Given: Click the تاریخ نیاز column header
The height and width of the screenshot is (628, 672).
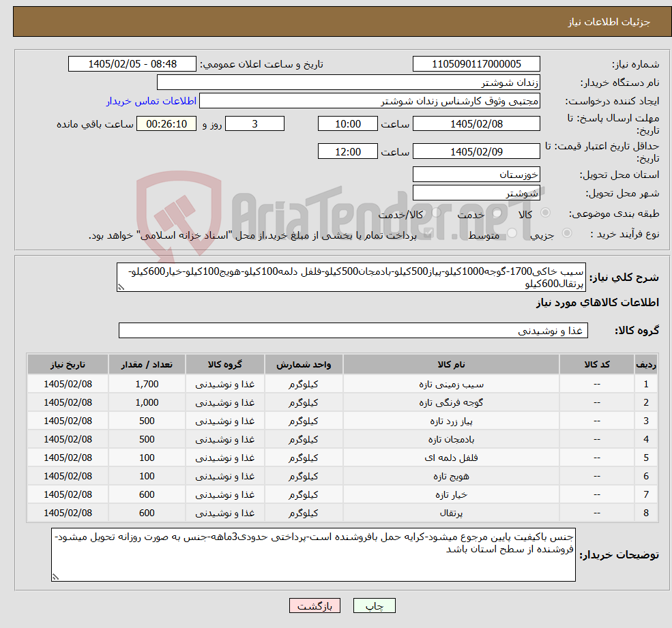Looking at the screenshot, I should pos(68,364).
